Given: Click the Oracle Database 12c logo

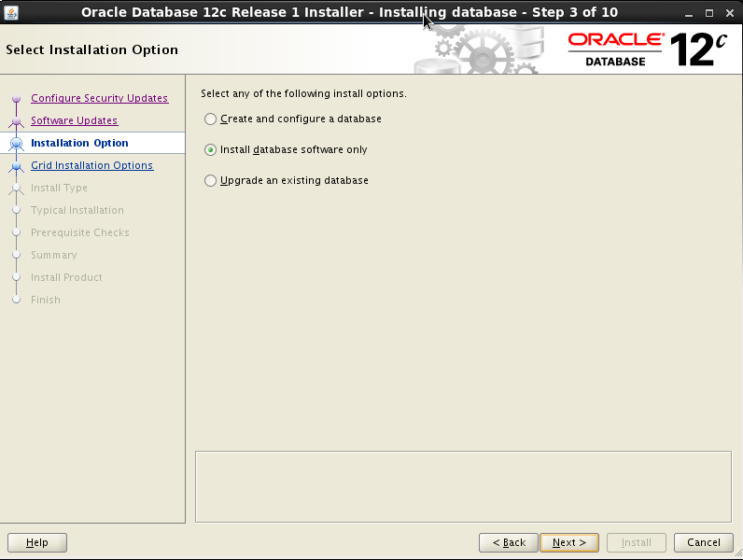Looking at the screenshot, I should [x=647, y=49].
